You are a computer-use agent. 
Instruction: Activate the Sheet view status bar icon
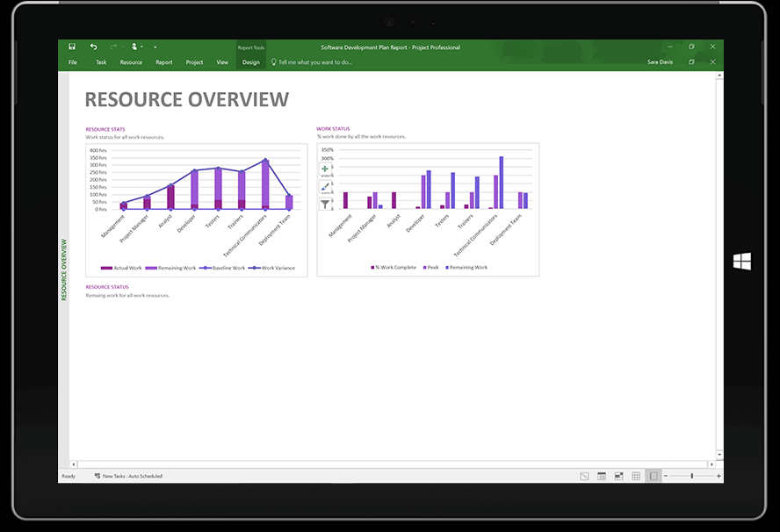(636, 475)
